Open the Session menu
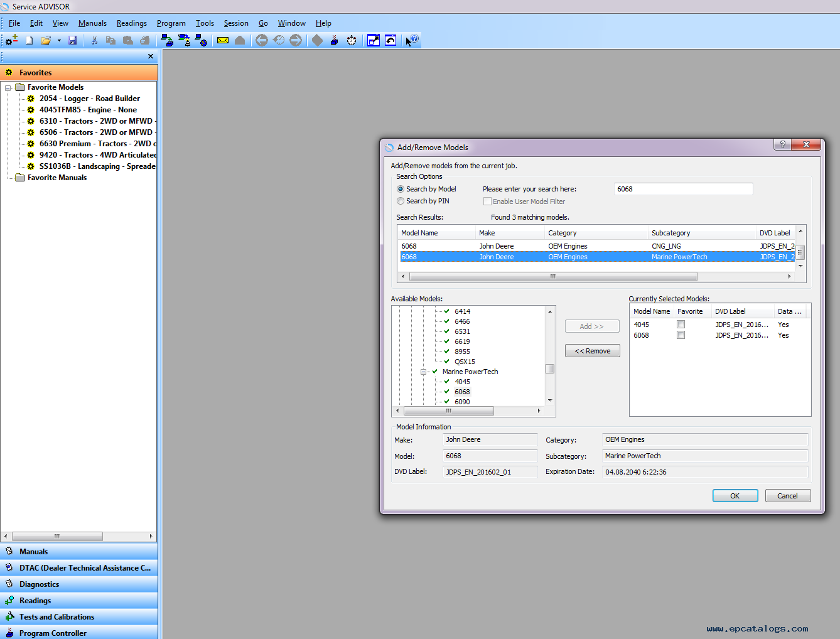 (236, 23)
